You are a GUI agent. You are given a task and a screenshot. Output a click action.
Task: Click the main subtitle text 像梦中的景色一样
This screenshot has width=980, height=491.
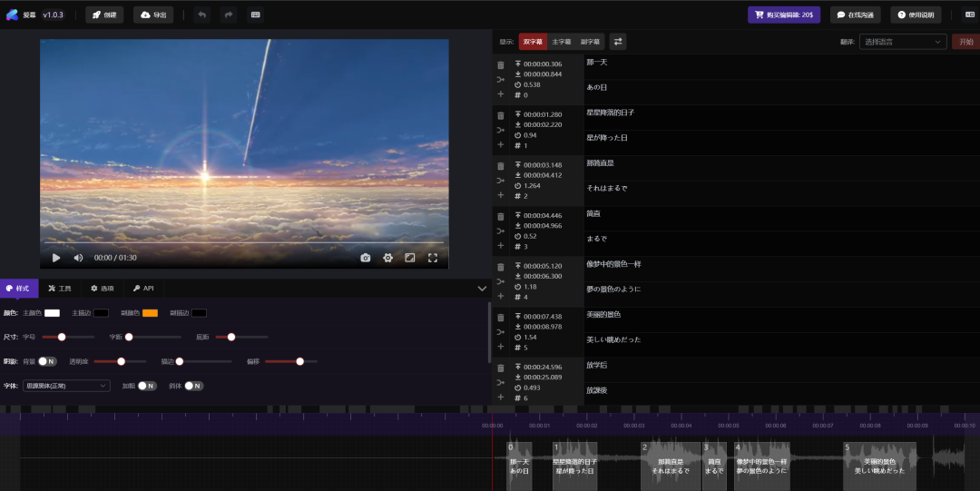pyautogui.click(x=613, y=265)
